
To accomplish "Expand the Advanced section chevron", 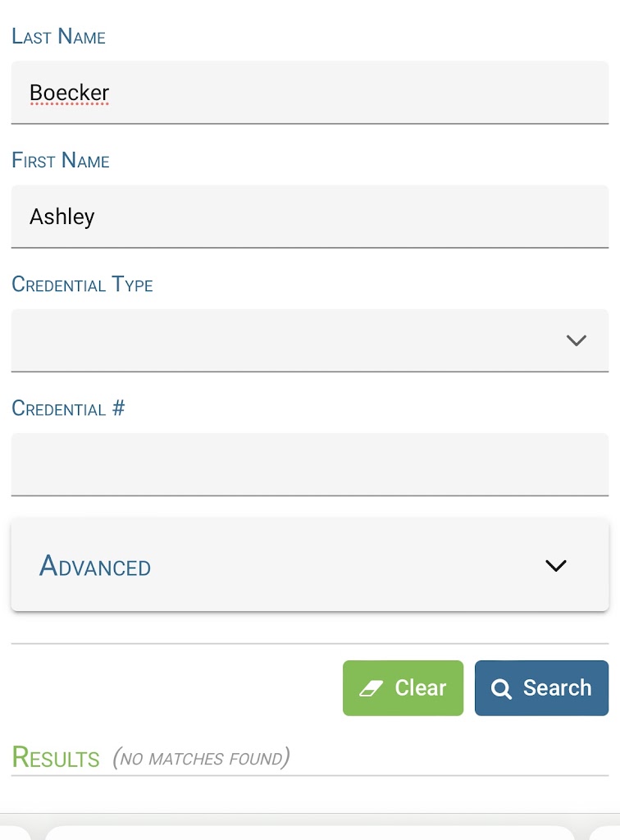I will tap(555, 565).
